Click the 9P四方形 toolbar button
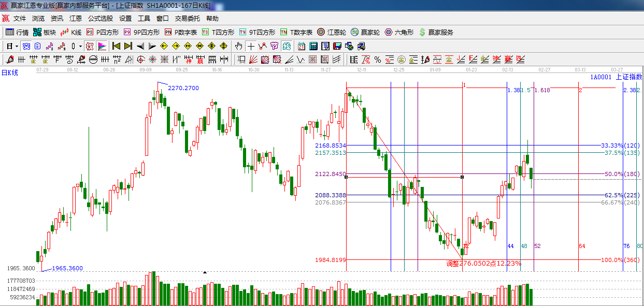Viewport: 644px width, 306px height. pos(141,32)
